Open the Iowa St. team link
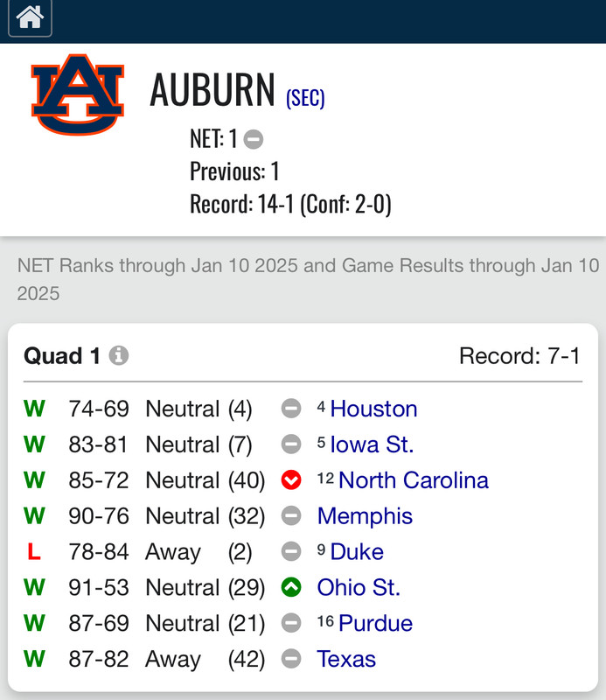This screenshot has height=700, width=606. [372, 444]
